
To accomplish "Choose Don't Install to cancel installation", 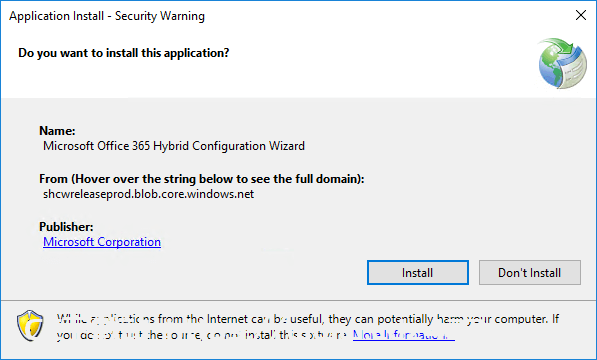I will [530, 272].
